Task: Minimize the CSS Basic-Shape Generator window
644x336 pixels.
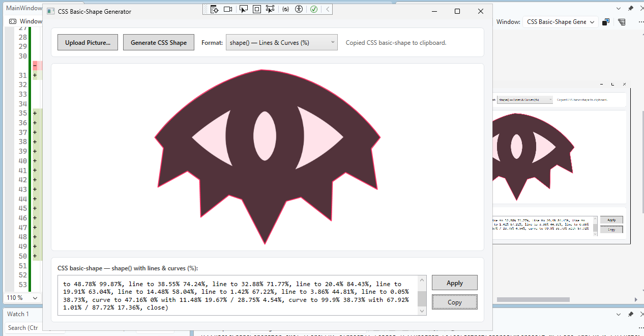Action: pos(434,11)
